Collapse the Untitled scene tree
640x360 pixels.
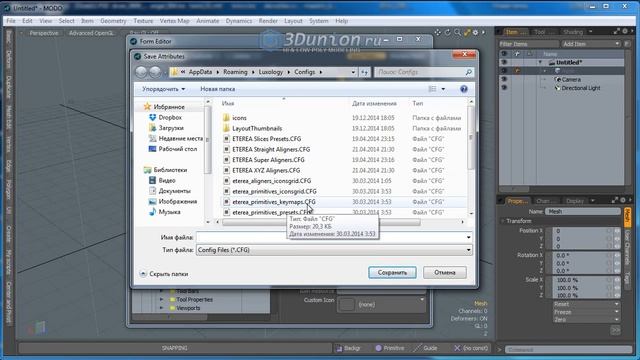540,62
